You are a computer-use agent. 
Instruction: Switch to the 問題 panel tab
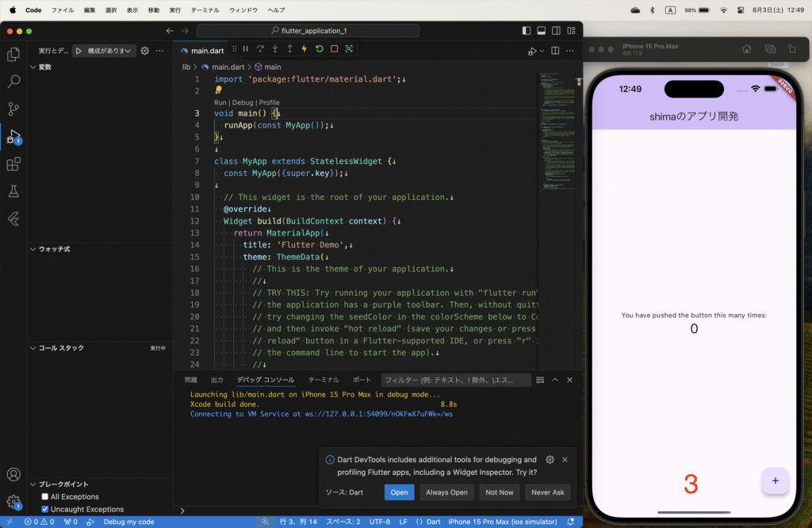191,380
